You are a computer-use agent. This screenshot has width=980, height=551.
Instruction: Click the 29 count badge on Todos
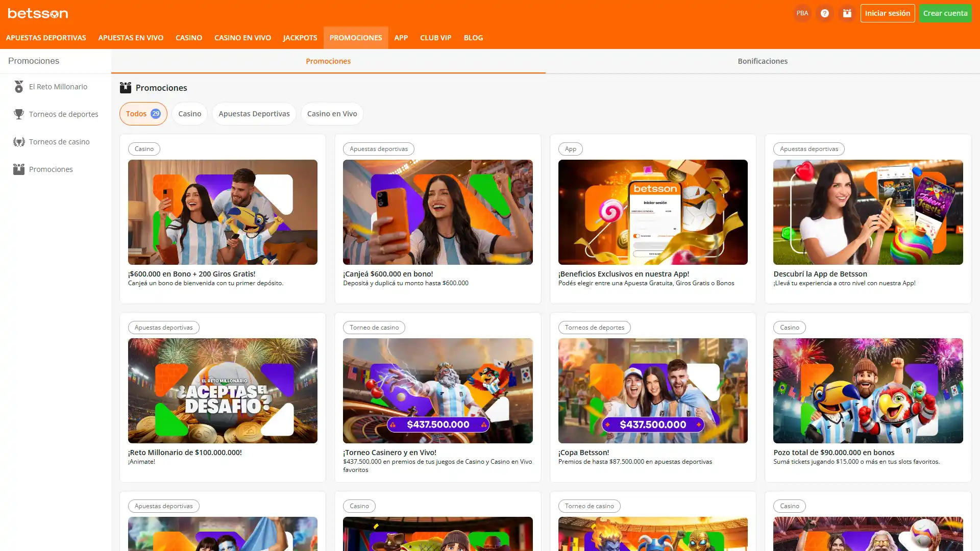(x=156, y=114)
